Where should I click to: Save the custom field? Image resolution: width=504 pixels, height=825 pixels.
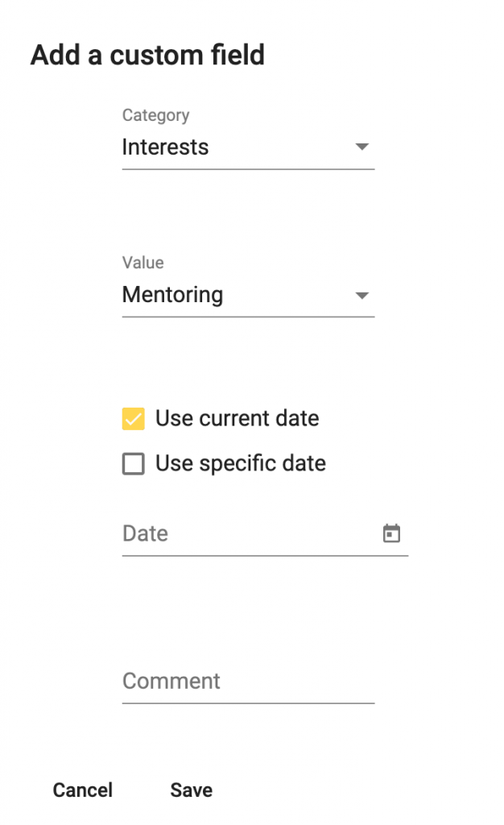tap(192, 790)
